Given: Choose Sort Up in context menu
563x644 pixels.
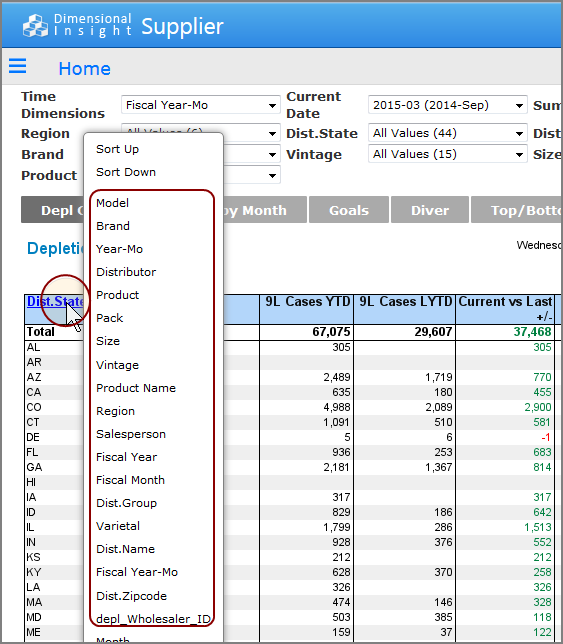Looking at the screenshot, I should (117, 149).
